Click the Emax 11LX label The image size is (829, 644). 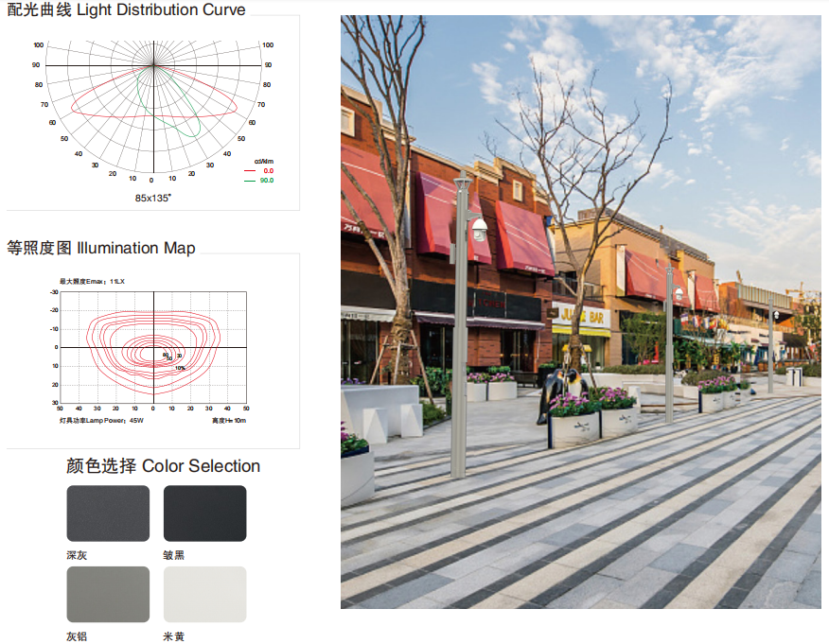click(x=93, y=281)
